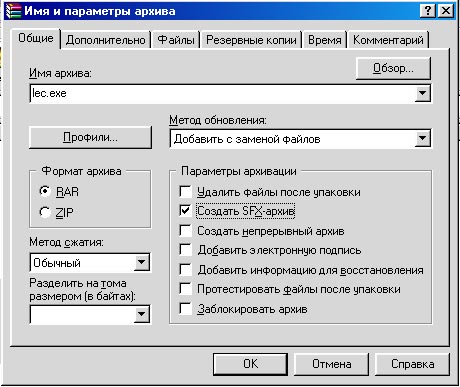The height and width of the screenshot is (387, 460).
Task: Click the archive name field lec.exe
Action: click(222, 93)
